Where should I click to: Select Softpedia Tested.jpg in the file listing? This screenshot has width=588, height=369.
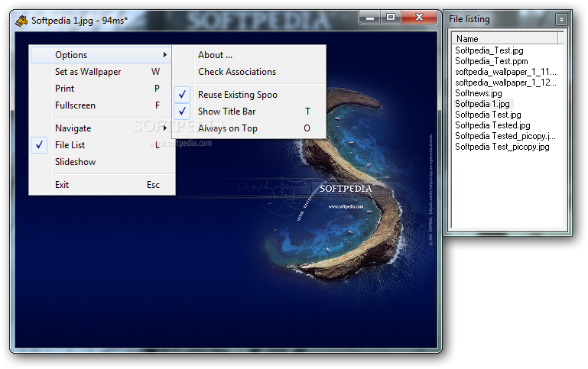point(492,125)
